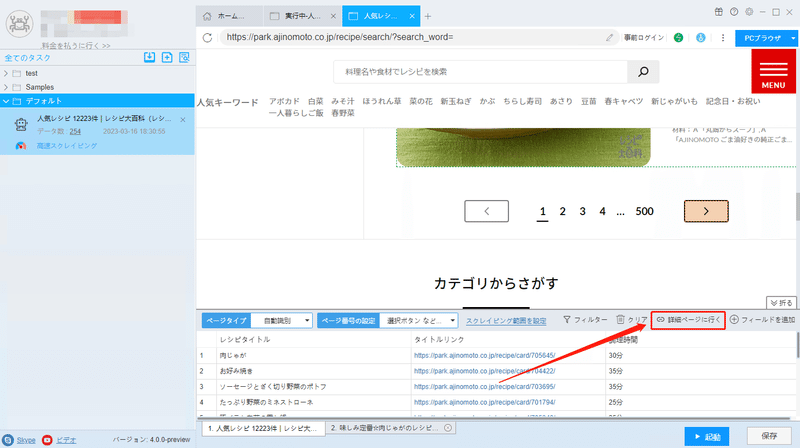Collapse the data panel with 折る button
Screen dimensions: 800x448
[x=781, y=303]
